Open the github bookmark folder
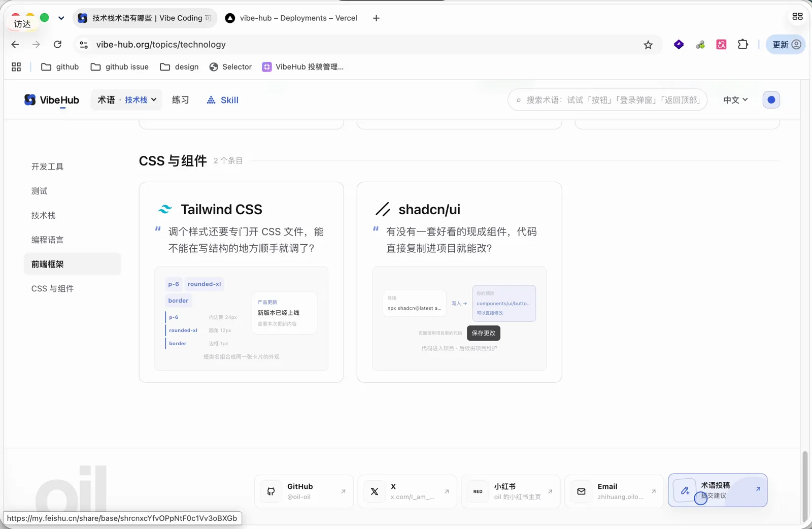The height and width of the screenshot is (529, 812). (60, 67)
